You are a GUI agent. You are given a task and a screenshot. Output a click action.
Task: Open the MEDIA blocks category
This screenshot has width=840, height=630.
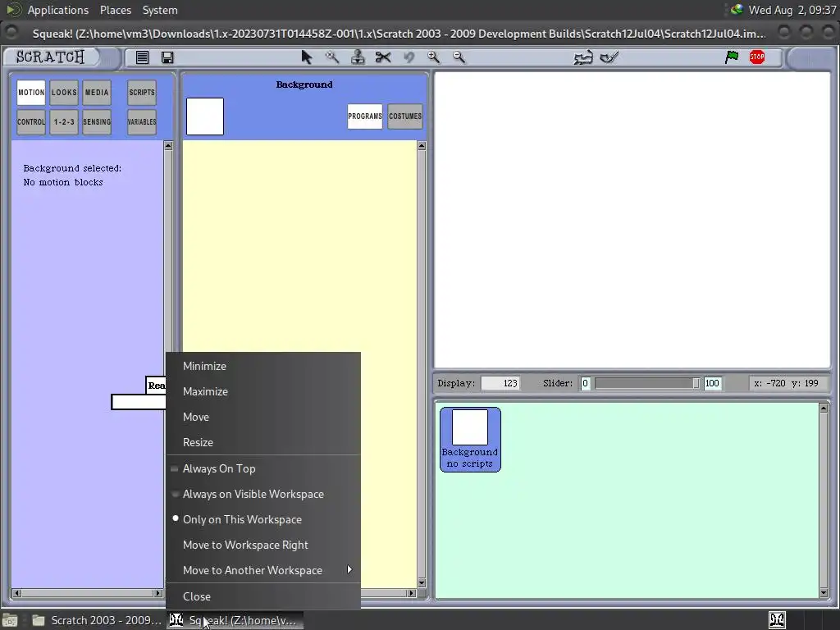[x=97, y=92]
